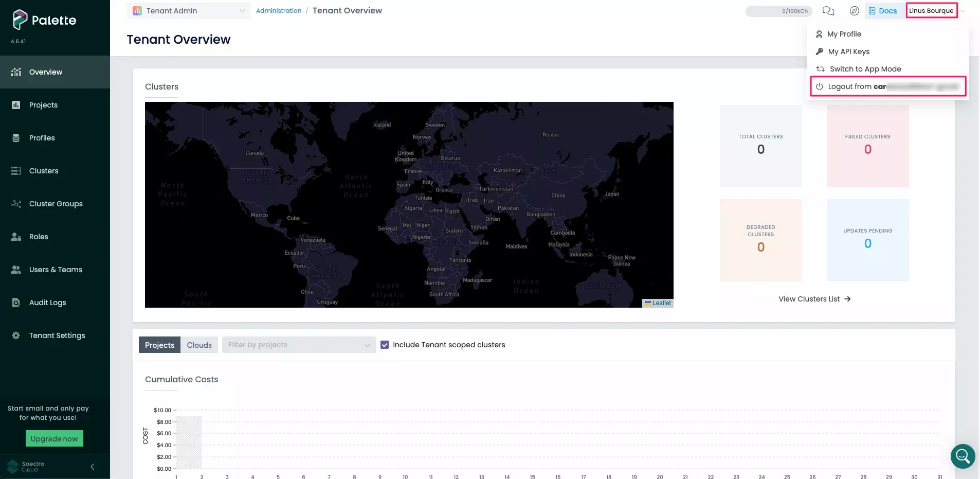Open the chat messages icon in header
Image resolution: width=980 pixels, height=479 pixels.
coord(828,11)
